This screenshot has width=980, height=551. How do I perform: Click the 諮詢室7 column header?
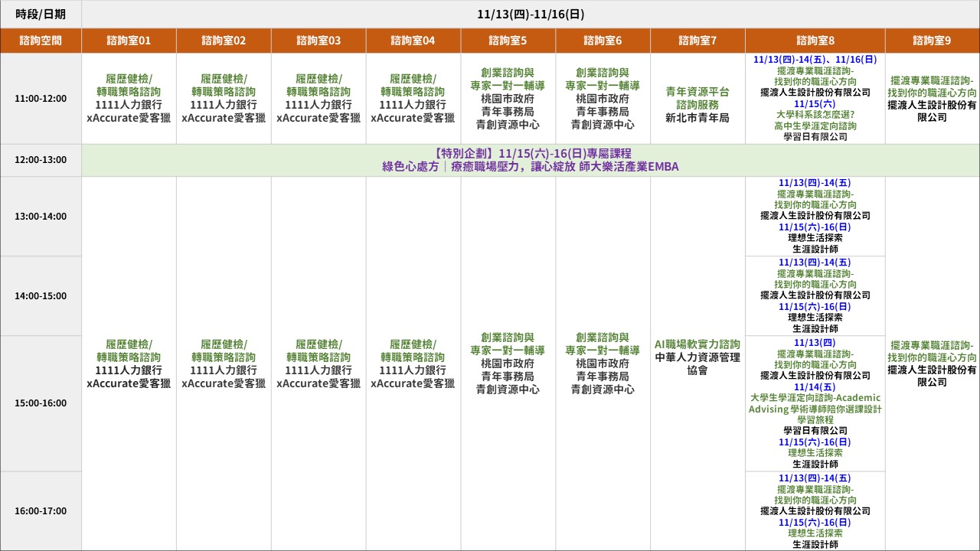(697, 41)
